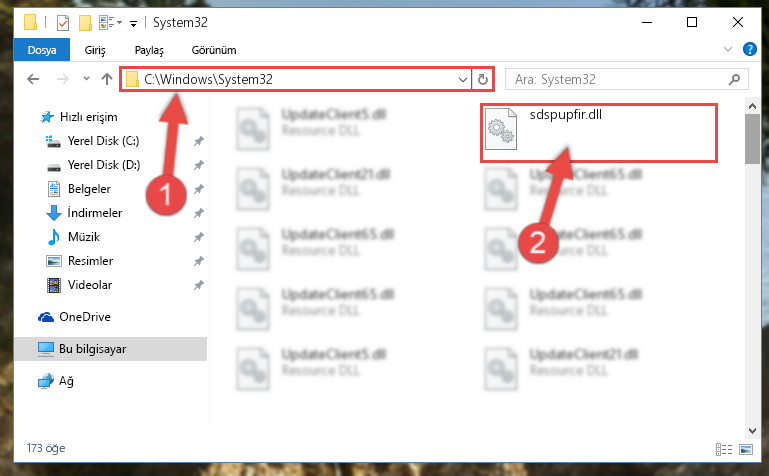Viewport: 769px width, 476px height.
Task: Expand the ribbon using the chevron
Action: click(x=728, y=49)
